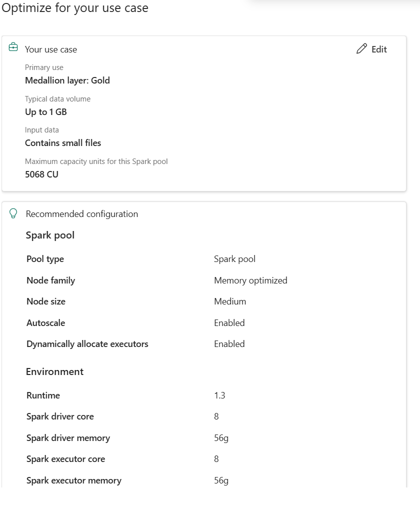
Task: Click the Medium node size value
Action: (x=229, y=301)
